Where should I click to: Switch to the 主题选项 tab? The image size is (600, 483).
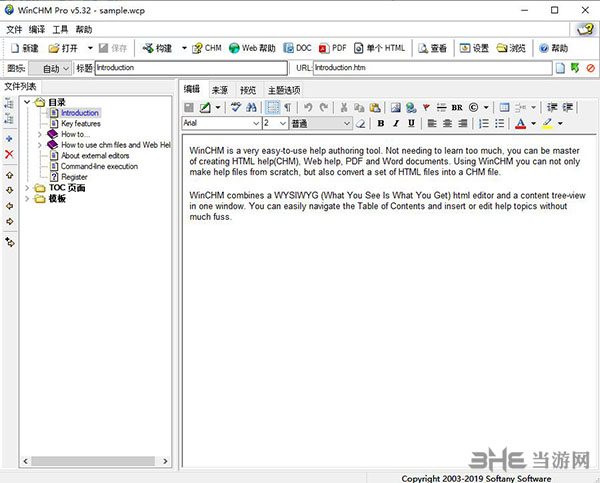[x=284, y=90]
